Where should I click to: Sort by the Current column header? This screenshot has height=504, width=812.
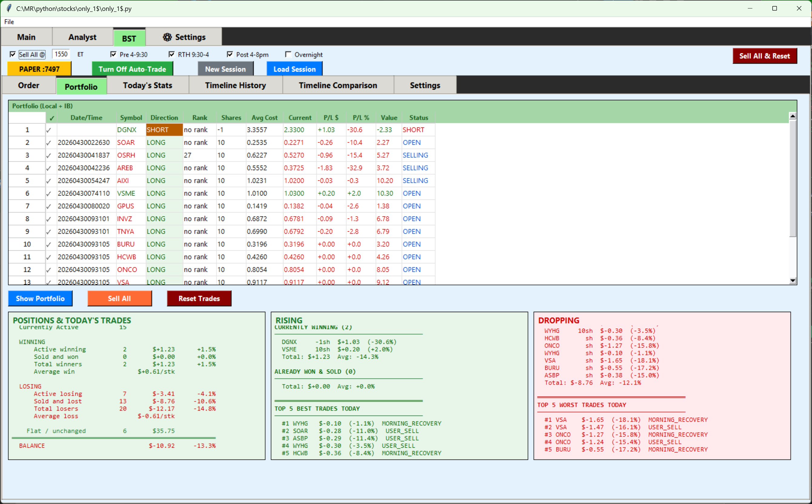pos(300,118)
